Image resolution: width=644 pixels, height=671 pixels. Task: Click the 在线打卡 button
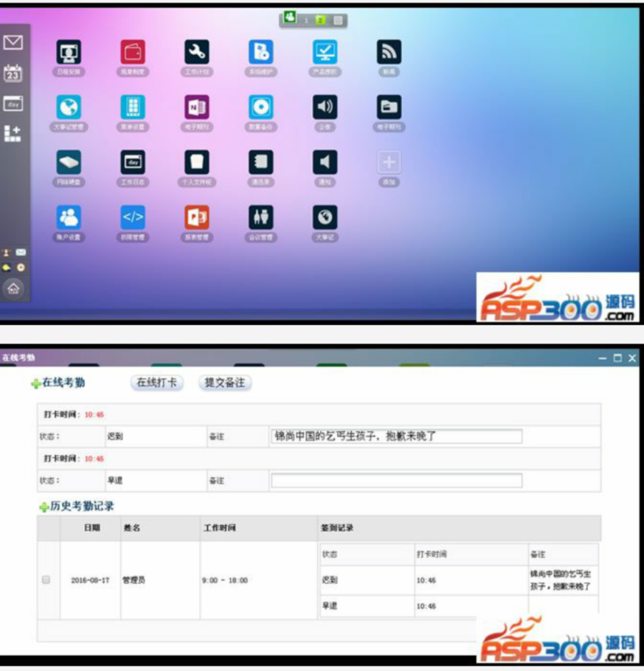[x=157, y=383]
